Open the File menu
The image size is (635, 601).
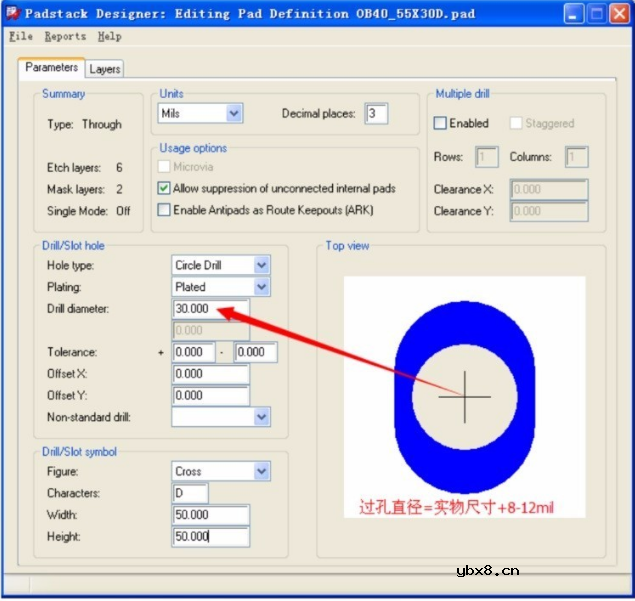pyautogui.click(x=20, y=36)
